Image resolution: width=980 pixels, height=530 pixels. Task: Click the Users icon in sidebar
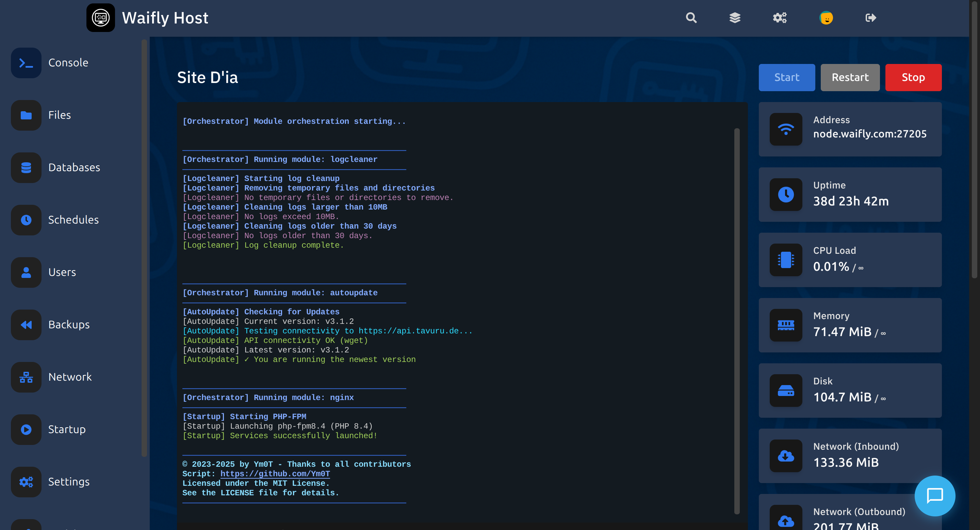[x=26, y=272]
